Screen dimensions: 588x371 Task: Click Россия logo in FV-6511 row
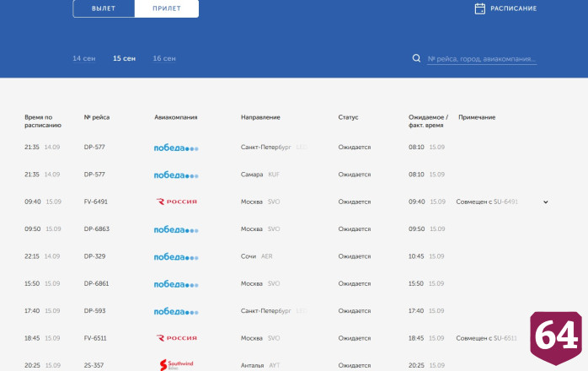(176, 338)
